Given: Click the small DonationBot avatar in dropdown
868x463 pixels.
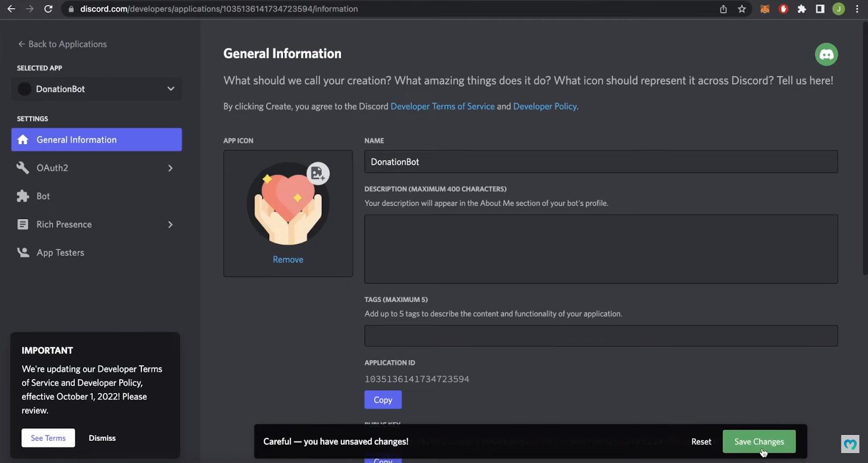Looking at the screenshot, I should (x=24, y=89).
